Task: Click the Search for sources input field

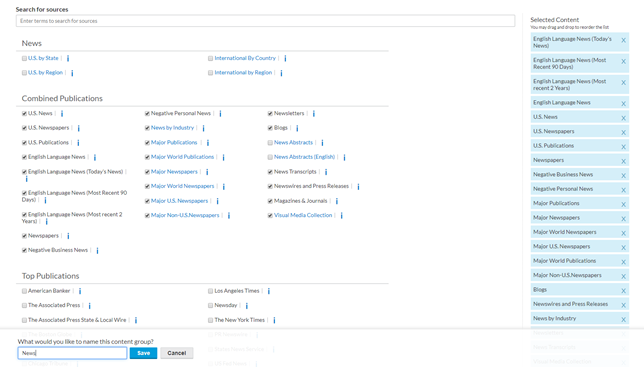Action: pos(265,21)
